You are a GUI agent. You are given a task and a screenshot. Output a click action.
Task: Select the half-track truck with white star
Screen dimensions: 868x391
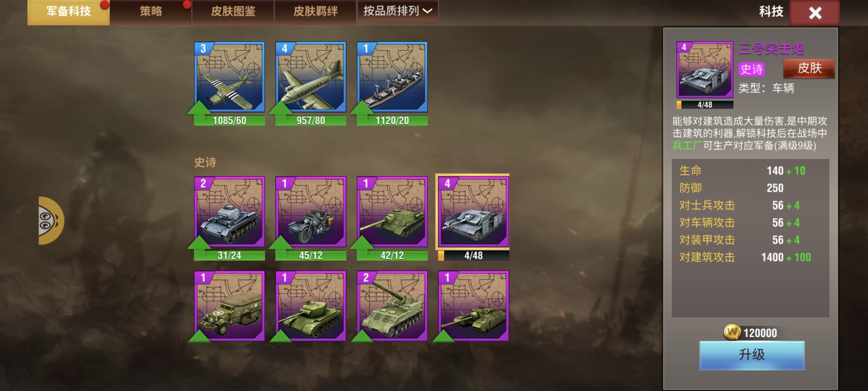pyautogui.click(x=229, y=306)
